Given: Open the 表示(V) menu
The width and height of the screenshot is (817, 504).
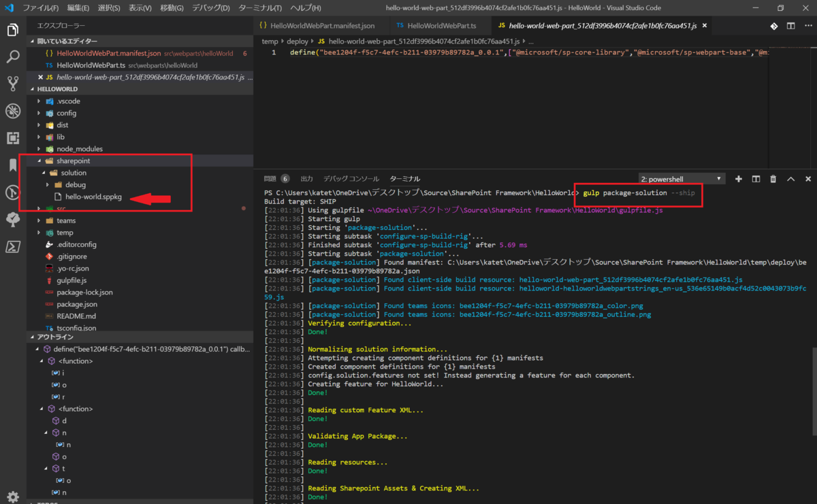Looking at the screenshot, I should 140,8.
